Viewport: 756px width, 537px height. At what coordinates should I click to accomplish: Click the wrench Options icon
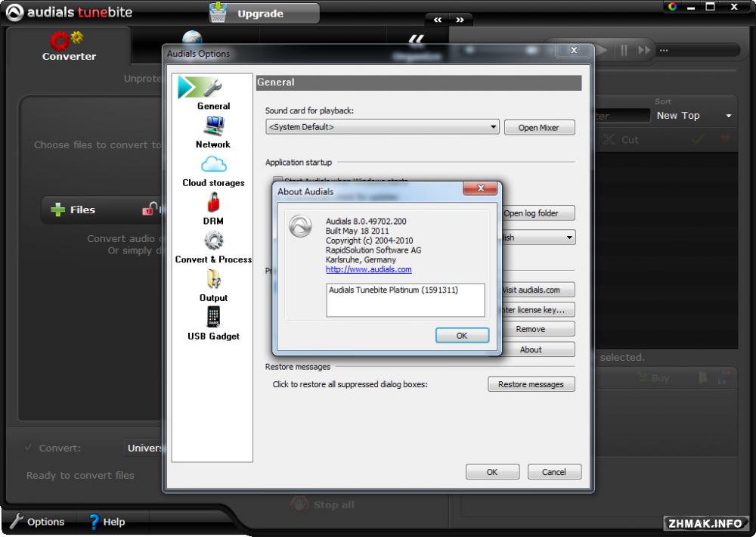[17, 521]
